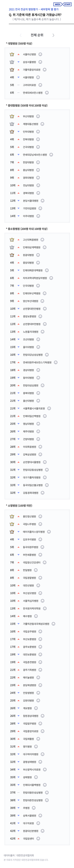Click the home icon beside 연세대세브란스병원
This screenshot has height=868, width=74.
[x=47, y=93]
